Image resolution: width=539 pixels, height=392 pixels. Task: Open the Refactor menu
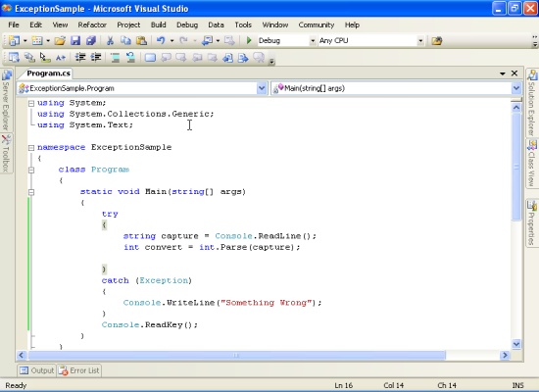pos(92,24)
